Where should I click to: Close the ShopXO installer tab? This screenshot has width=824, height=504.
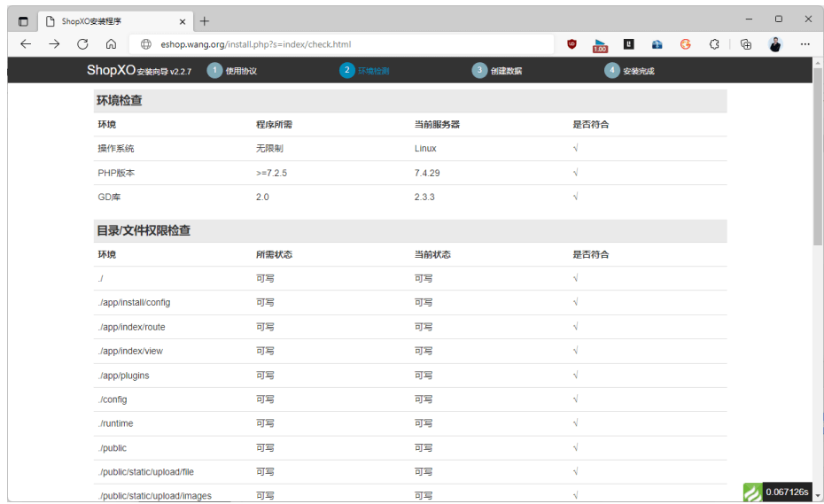coord(183,21)
